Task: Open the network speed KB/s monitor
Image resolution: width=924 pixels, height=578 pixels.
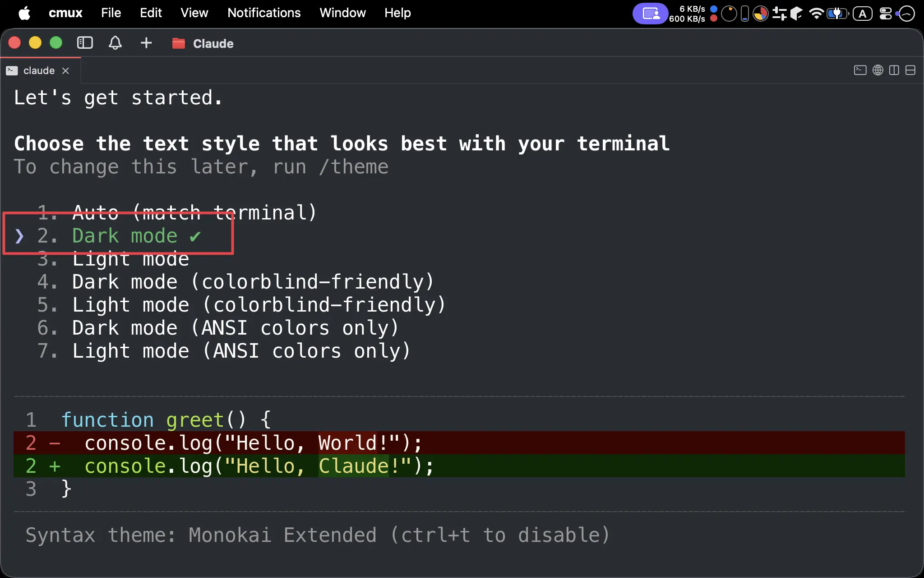Action: (693, 14)
